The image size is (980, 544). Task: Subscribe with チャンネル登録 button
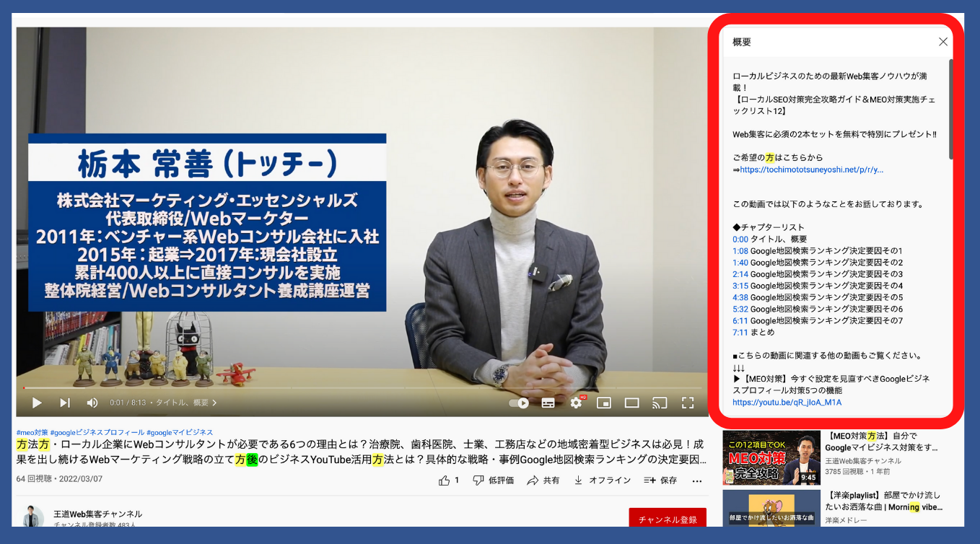(x=668, y=519)
